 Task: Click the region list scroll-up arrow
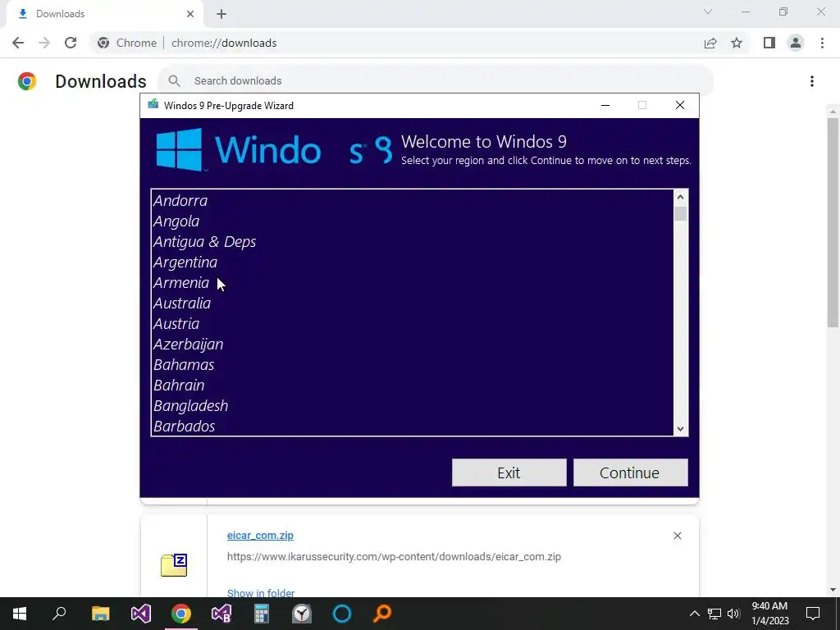coord(680,197)
